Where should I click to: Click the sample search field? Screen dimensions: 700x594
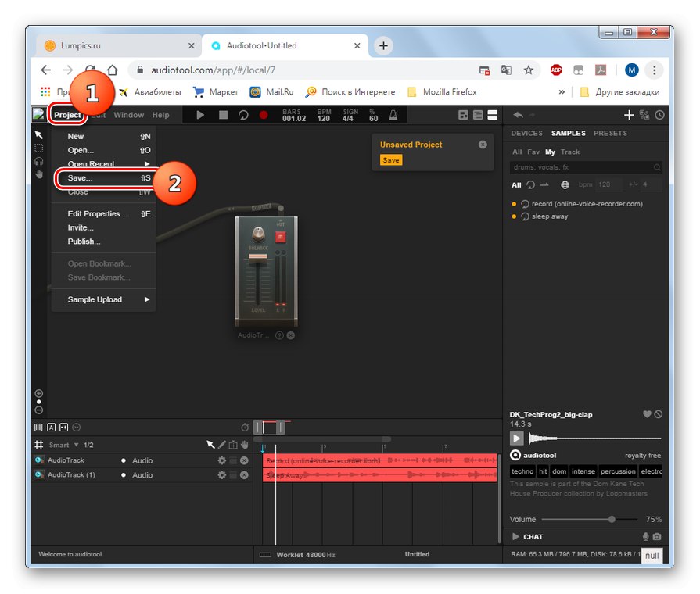586,167
